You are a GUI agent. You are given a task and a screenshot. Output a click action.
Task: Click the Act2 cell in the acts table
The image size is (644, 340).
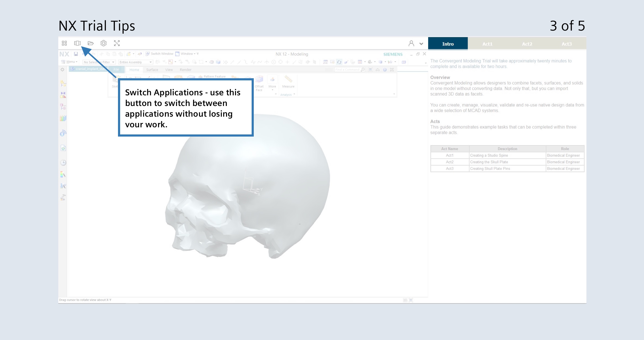pos(449,162)
